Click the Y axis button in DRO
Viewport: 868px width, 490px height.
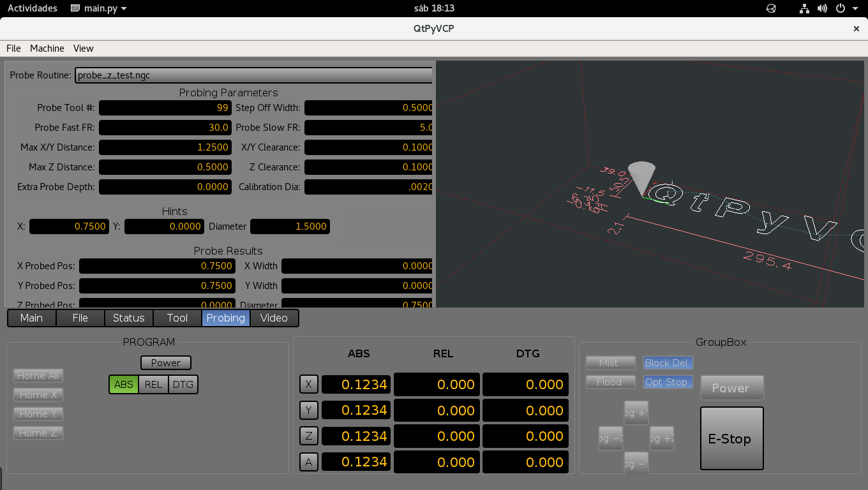(309, 410)
